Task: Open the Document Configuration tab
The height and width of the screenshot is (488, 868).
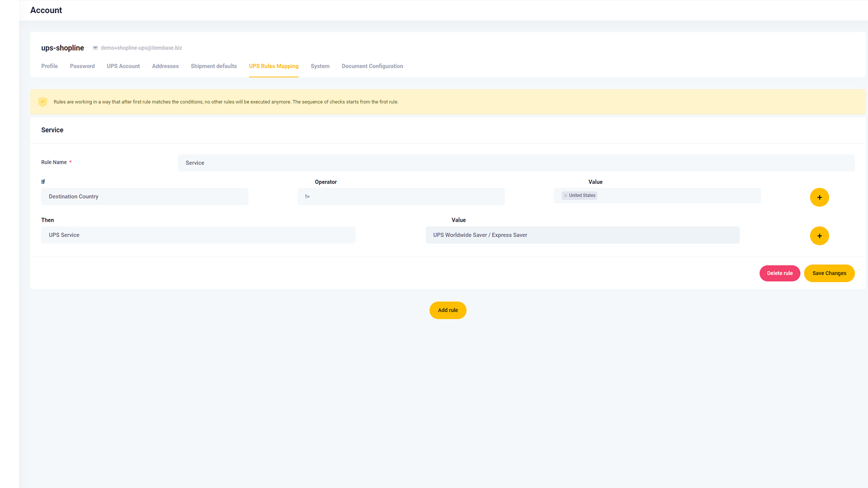Action: (x=372, y=66)
